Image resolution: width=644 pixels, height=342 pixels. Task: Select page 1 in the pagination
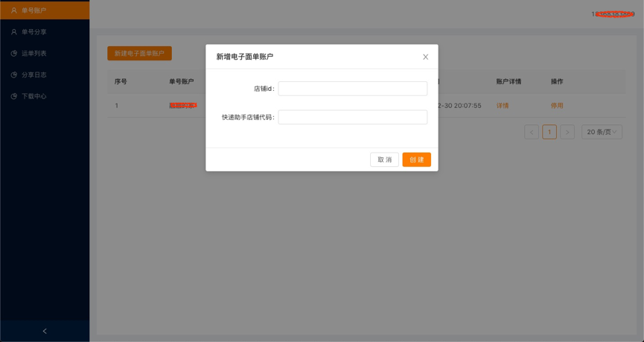click(549, 132)
